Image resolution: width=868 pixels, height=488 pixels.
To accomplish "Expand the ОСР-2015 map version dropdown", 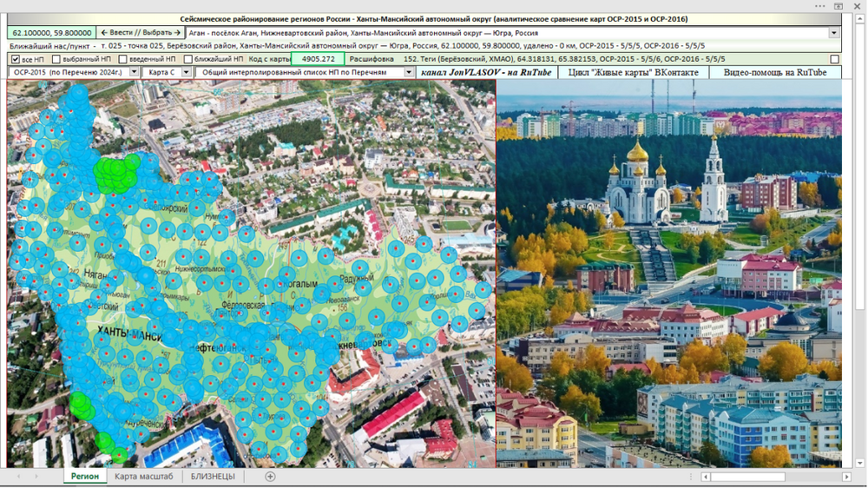I will [x=134, y=72].
